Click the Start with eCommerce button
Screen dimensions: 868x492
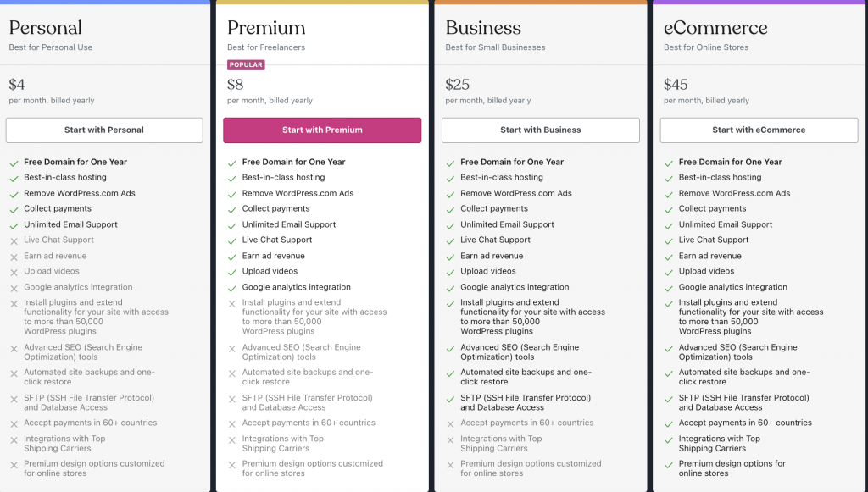point(759,130)
